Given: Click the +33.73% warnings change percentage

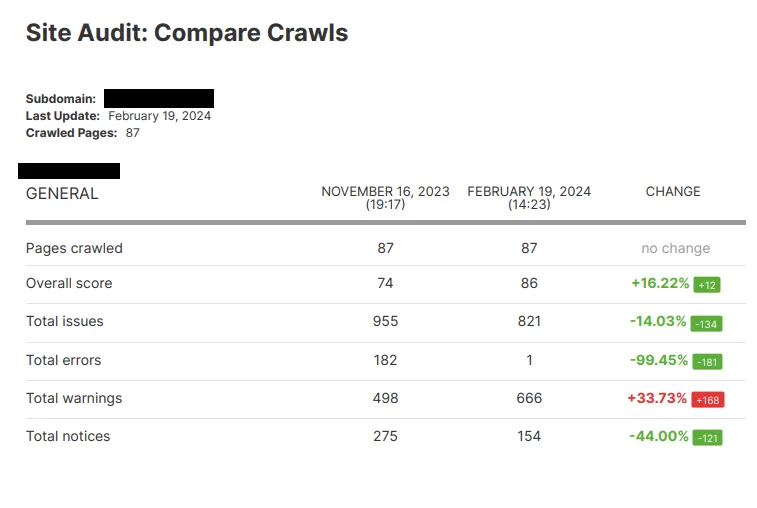Looking at the screenshot, I should [657, 398].
